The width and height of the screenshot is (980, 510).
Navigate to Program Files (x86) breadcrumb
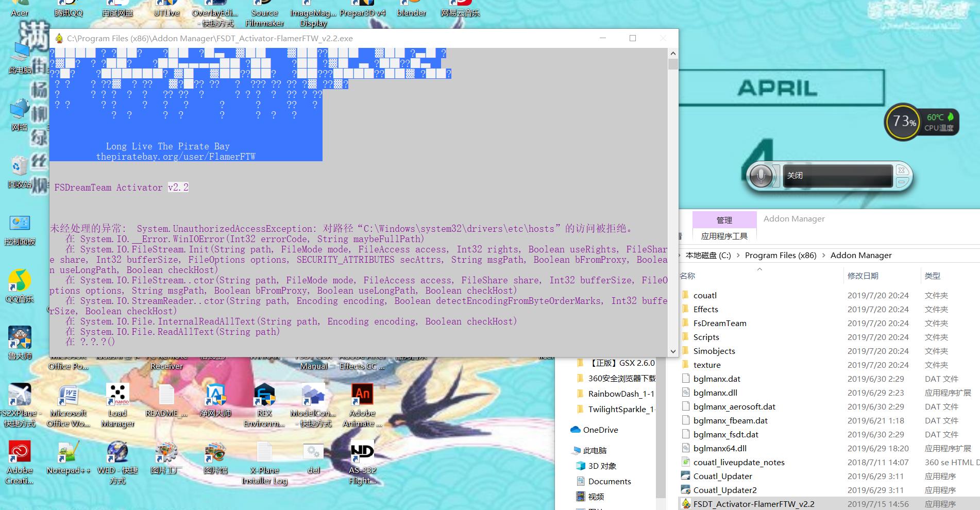(x=781, y=255)
